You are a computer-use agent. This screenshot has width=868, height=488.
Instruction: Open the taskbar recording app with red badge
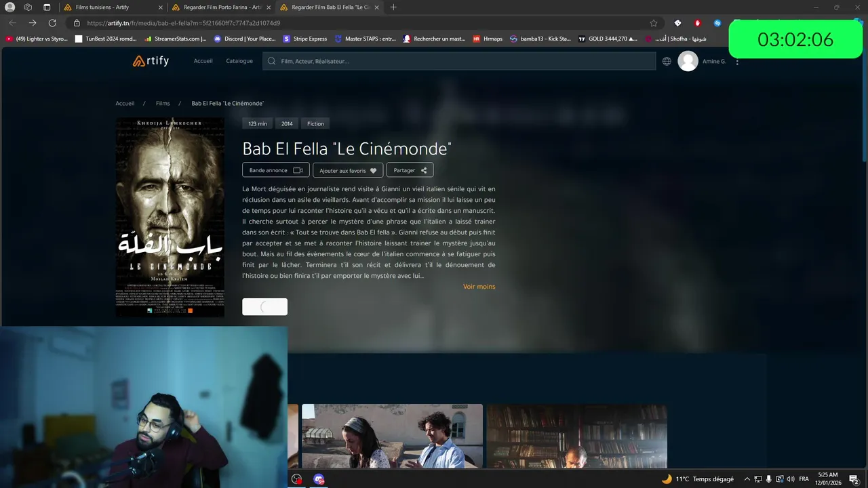[296, 479]
